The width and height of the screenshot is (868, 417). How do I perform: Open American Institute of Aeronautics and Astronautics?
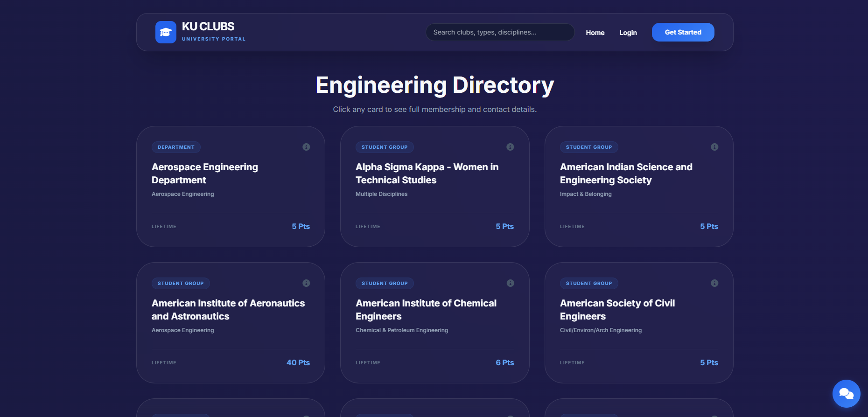[228, 310]
